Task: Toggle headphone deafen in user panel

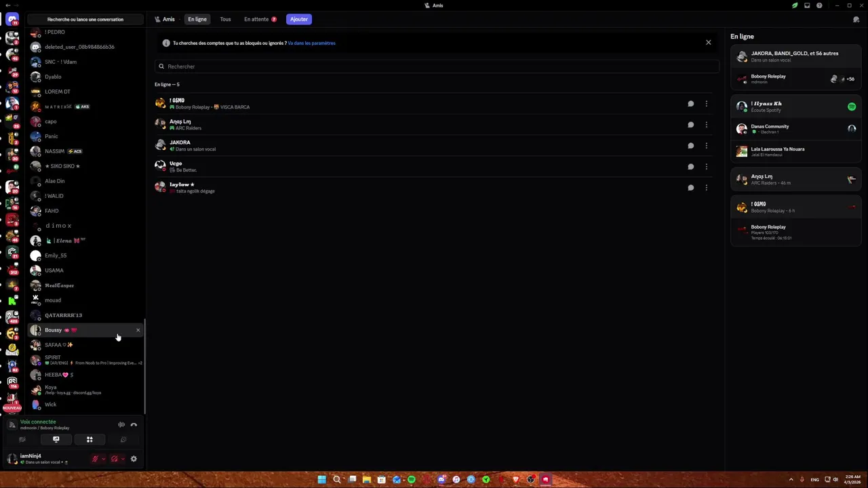Action: click(x=114, y=459)
